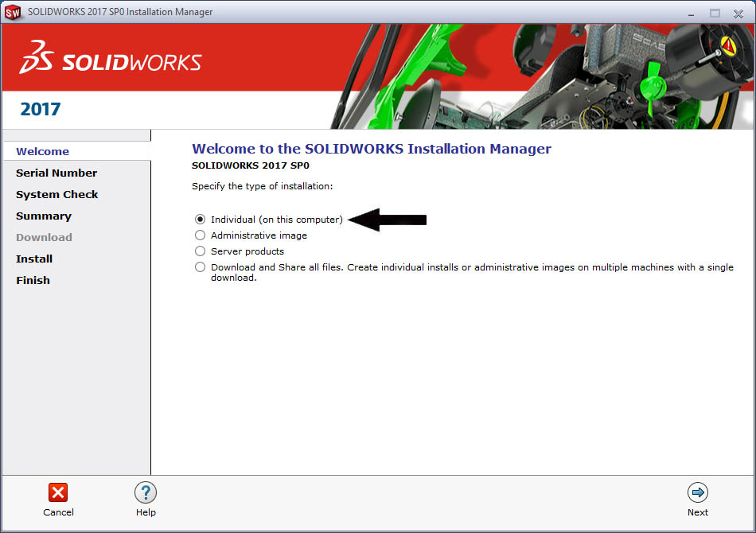Click the window title 'SOLIDWORKS 2017 SP0 Installation Manager'
The height and width of the screenshot is (533, 756).
click(120, 12)
